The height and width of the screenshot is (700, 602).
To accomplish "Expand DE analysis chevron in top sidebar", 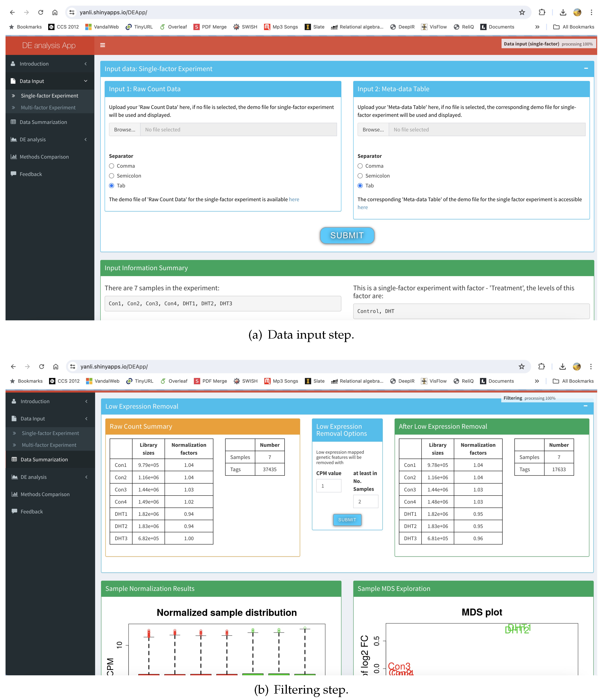I will [86, 139].
